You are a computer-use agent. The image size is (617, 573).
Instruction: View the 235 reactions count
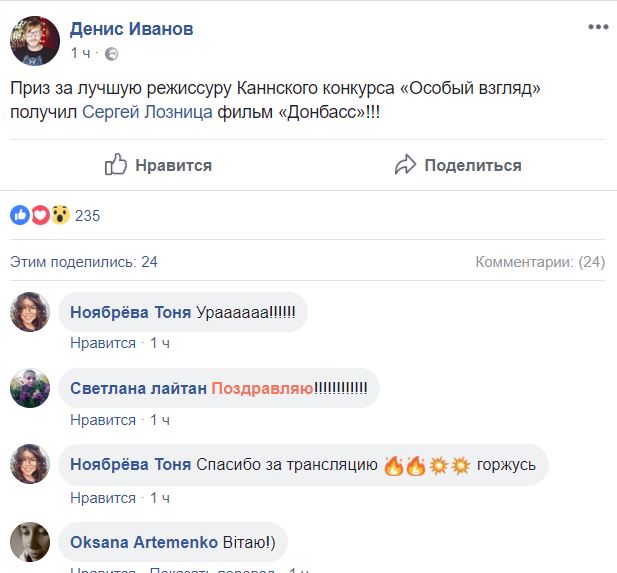point(88,215)
